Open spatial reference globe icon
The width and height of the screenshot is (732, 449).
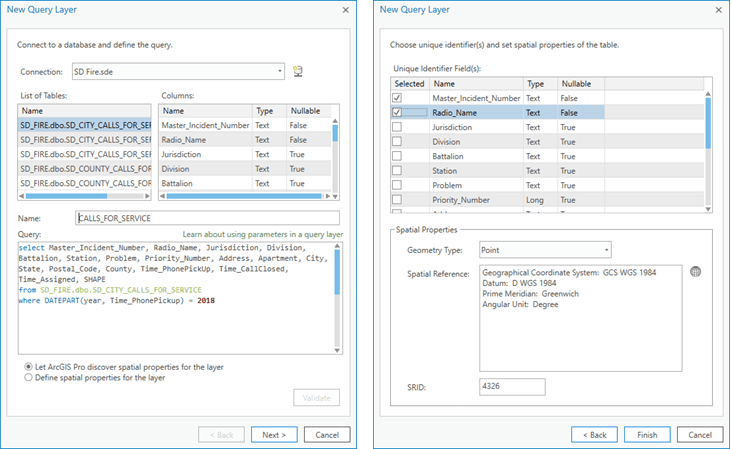695,272
